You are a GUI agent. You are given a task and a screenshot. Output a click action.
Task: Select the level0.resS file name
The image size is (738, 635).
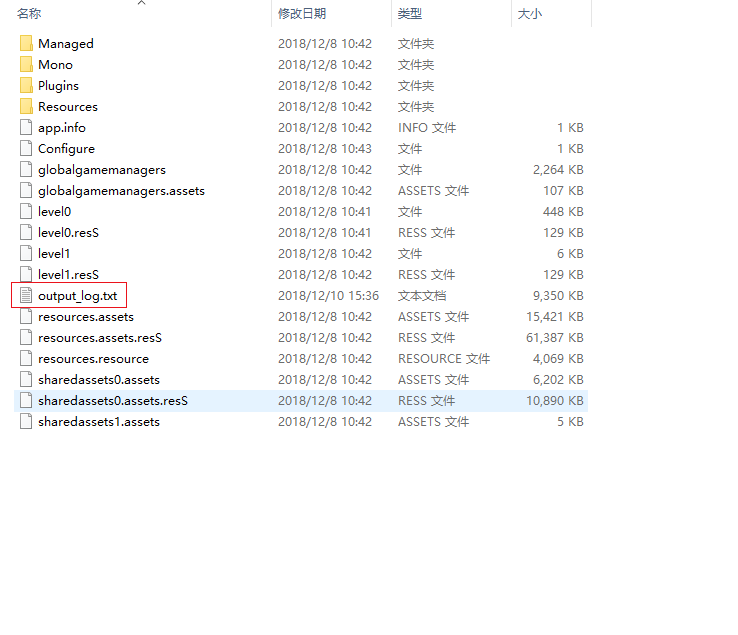click(x=68, y=233)
